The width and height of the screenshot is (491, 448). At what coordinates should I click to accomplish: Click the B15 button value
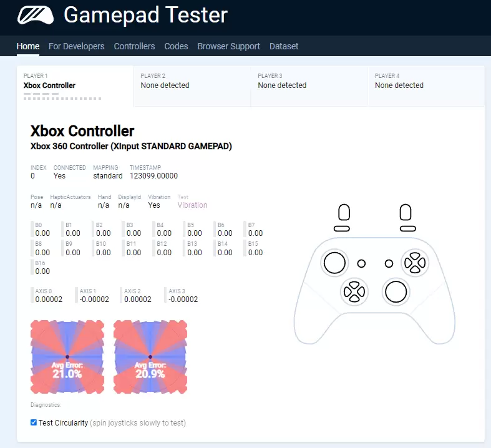pos(255,252)
